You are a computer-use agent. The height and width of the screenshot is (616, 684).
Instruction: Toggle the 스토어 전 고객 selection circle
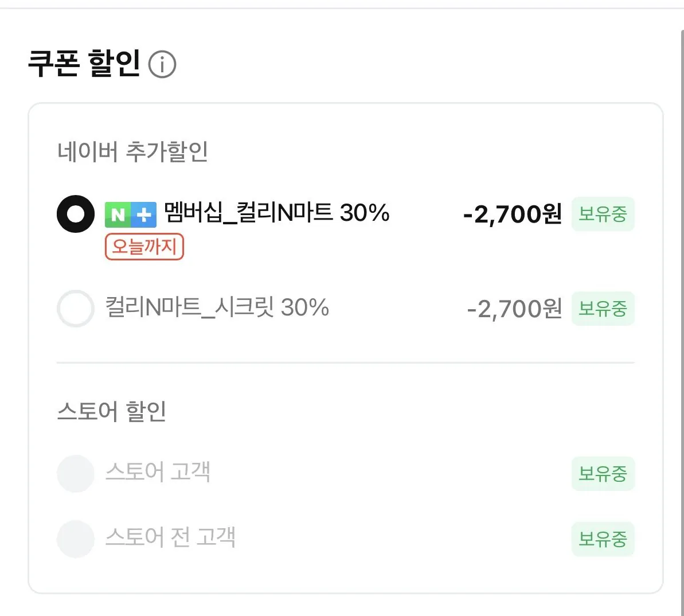(75, 538)
